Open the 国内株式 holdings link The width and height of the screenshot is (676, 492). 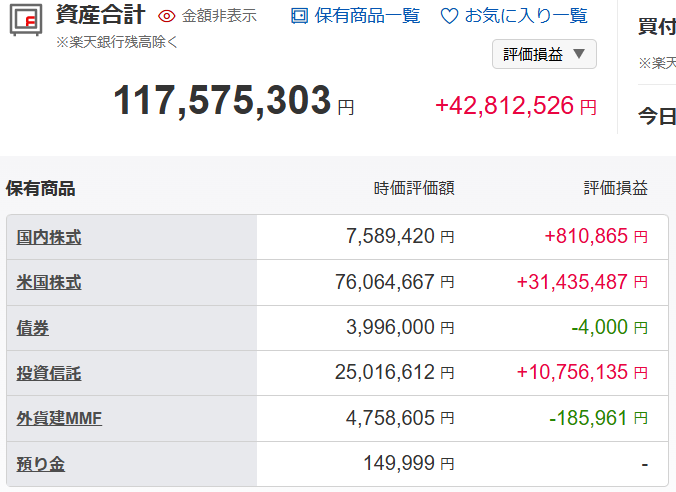coord(49,237)
